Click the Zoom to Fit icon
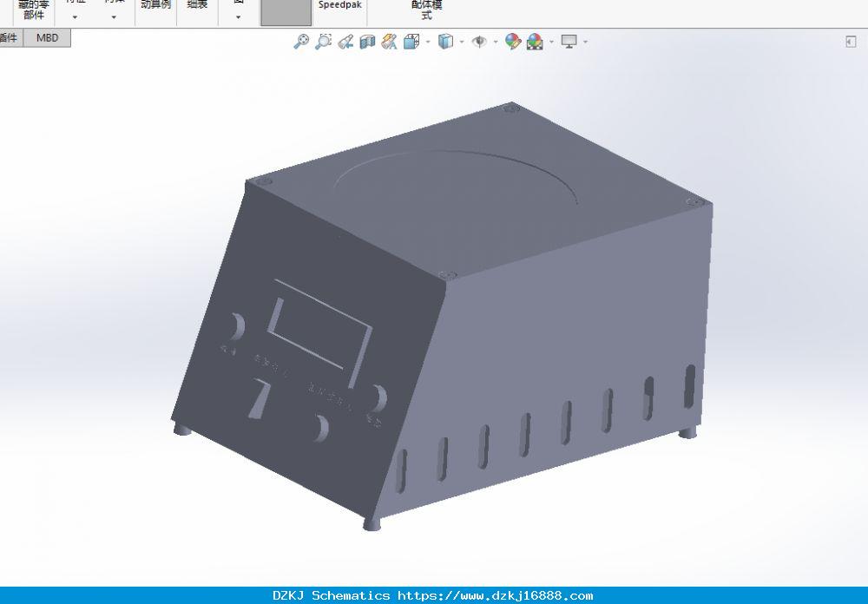Image resolution: width=868 pixels, height=604 pixels. click(301, 42)
